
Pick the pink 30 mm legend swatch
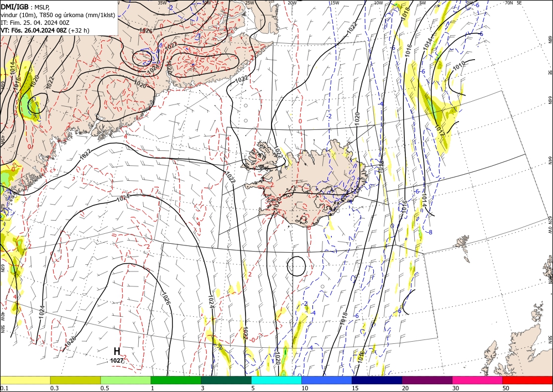[x=478, y=380]
